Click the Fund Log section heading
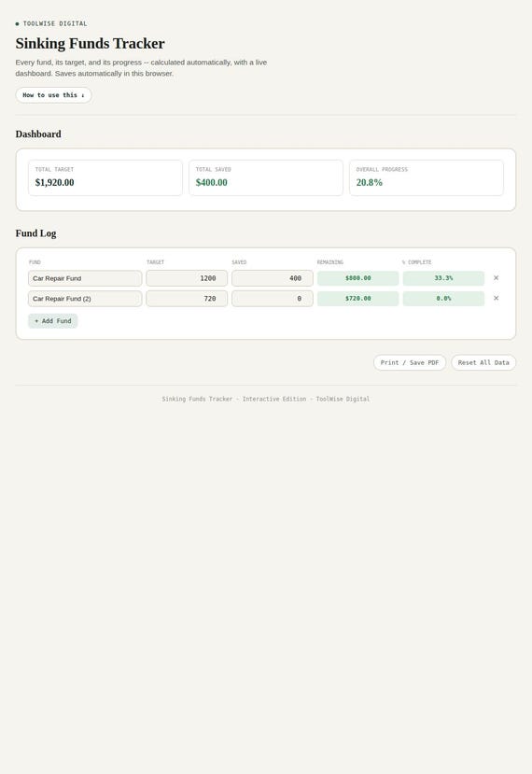 click(x=35, y=233)
